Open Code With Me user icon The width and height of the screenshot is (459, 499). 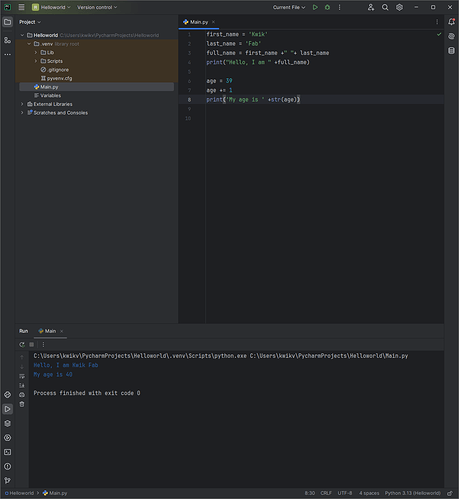coord(371,7)
